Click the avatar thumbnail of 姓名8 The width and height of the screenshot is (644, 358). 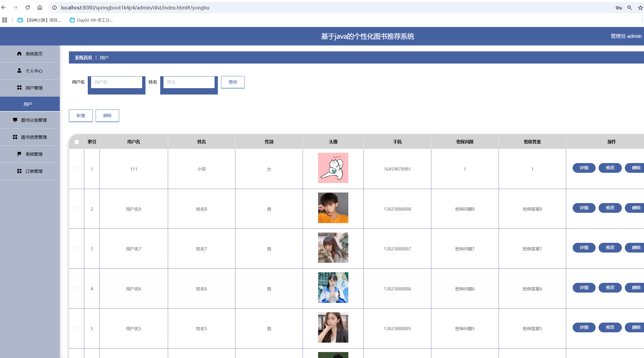[333, 208]
